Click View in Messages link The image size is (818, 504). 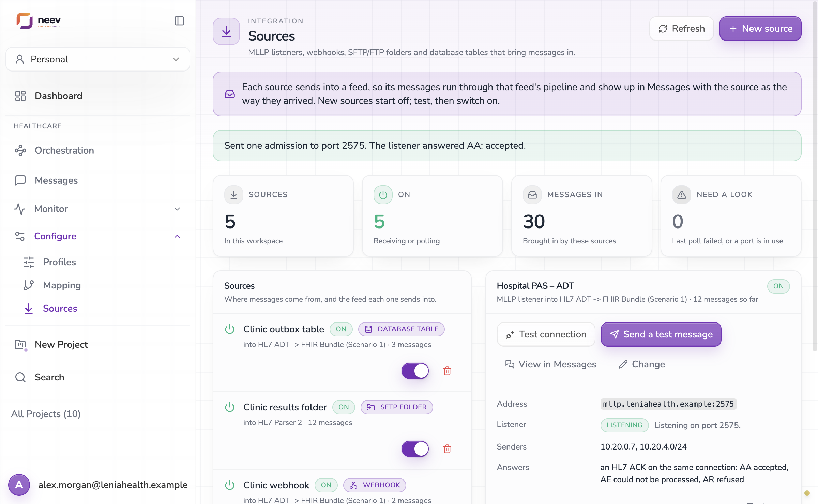coord(550,364)
